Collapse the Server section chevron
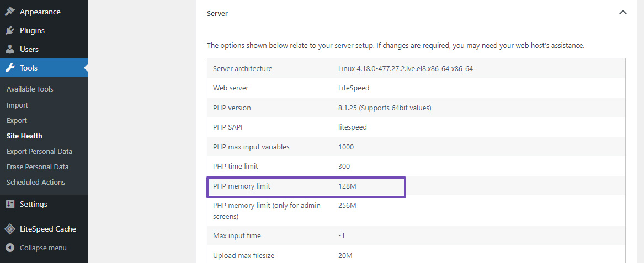Viewport: 644px width, 263px height. click(x=622, y=12)
